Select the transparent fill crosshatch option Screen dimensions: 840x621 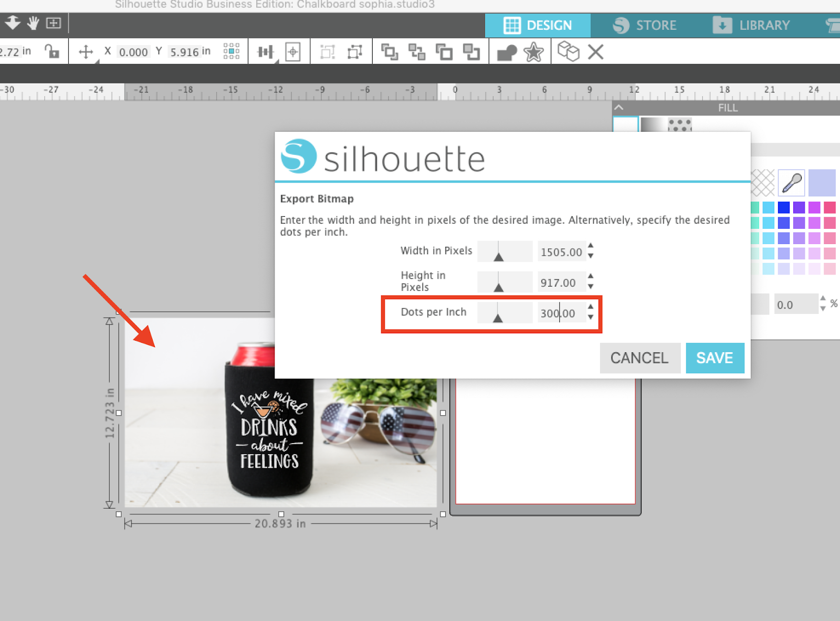pyautogui.click(x=762, y=184)
